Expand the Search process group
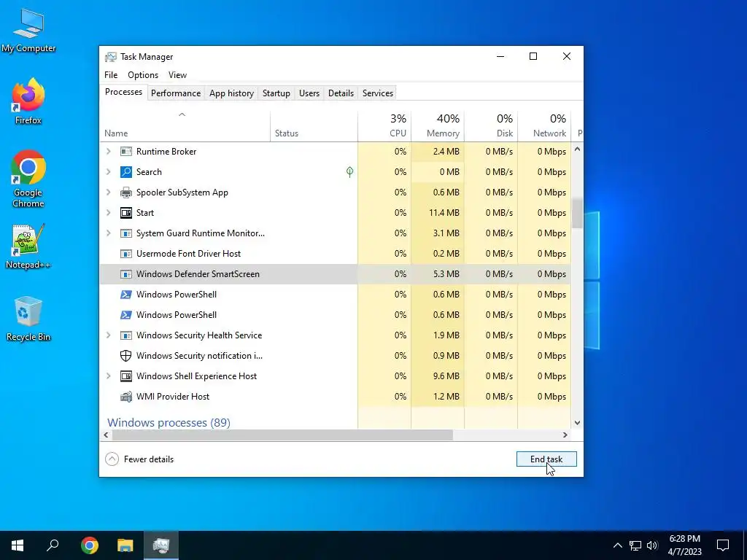 [109, 172]
